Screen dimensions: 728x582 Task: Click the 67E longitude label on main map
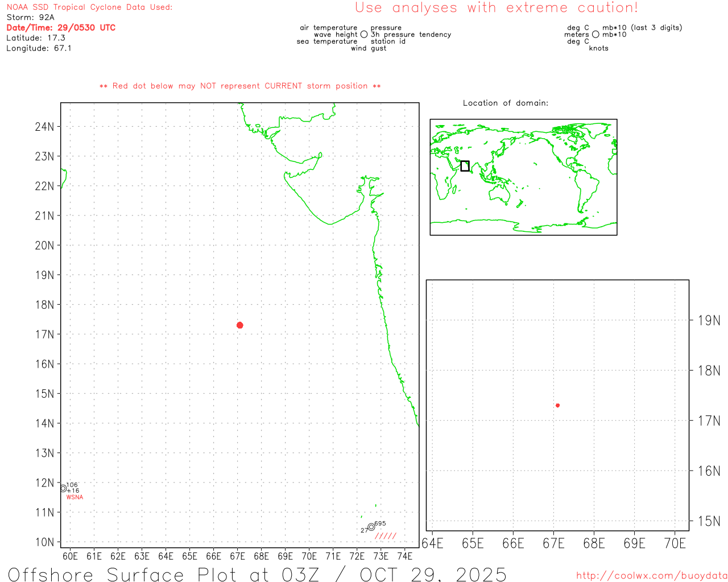pos(237,555)
